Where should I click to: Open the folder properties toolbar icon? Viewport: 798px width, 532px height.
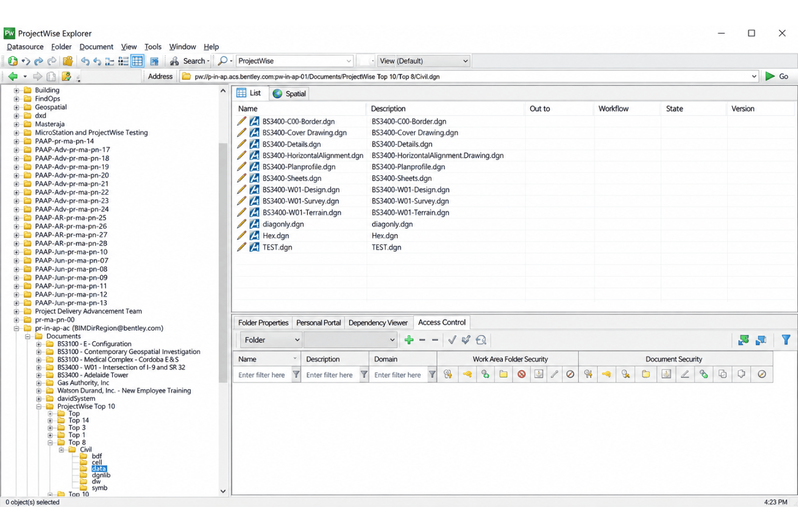[x=68, y=61]
